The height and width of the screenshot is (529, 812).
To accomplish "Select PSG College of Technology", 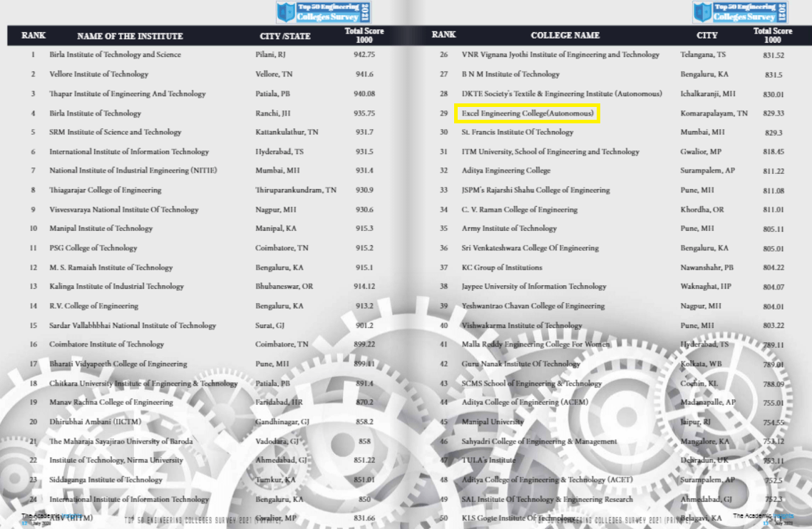I will point(93,248).
